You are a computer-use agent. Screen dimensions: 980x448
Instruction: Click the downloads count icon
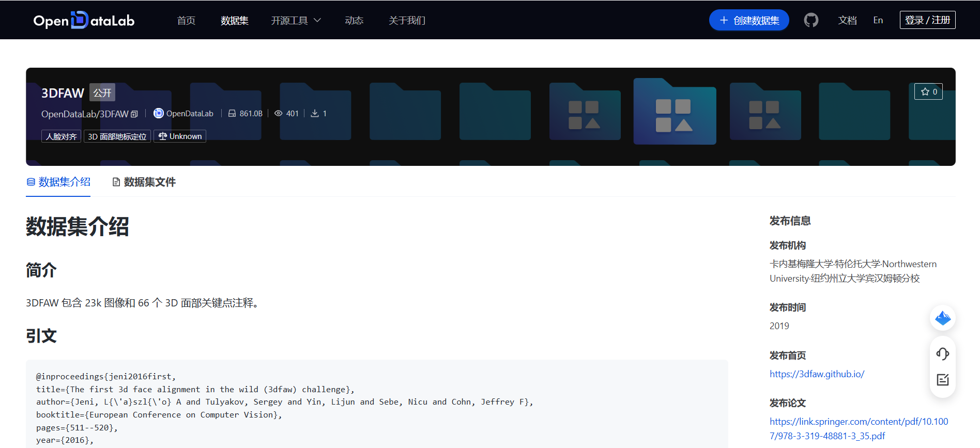point(314,113)
